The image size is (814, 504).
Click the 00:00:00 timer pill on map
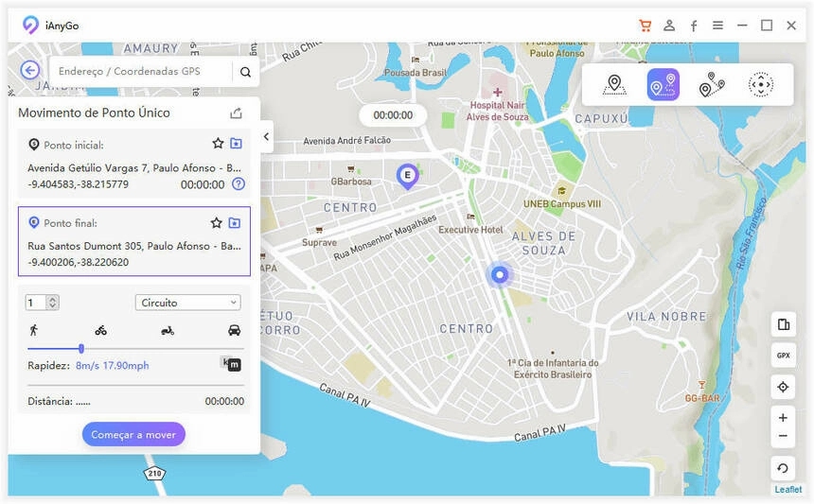click(393, 115)
